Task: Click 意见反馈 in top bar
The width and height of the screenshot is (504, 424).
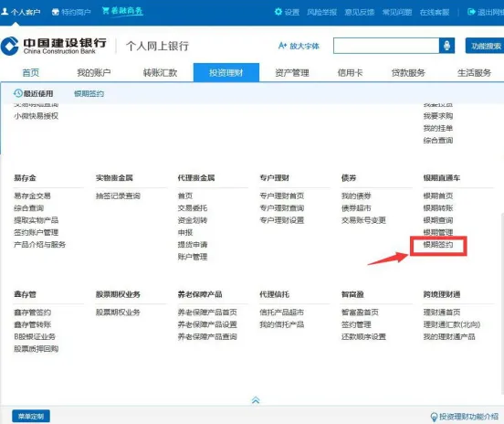Action: coord(360,12)
